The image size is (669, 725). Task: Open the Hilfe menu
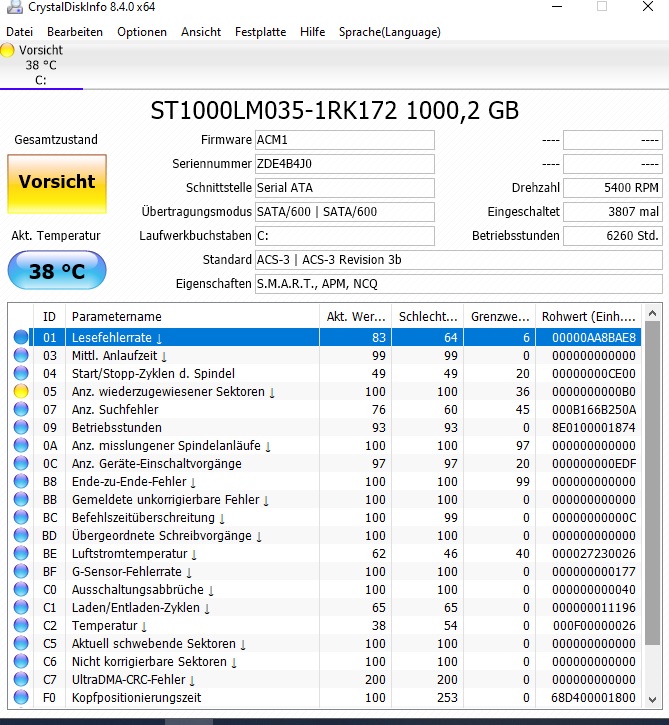(313, 32)
